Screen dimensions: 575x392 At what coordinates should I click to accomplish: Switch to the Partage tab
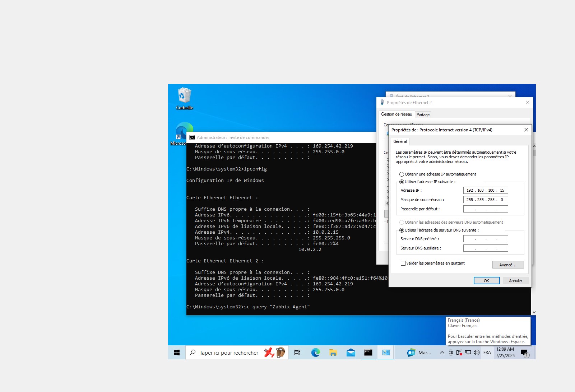[x=423, y=115]
